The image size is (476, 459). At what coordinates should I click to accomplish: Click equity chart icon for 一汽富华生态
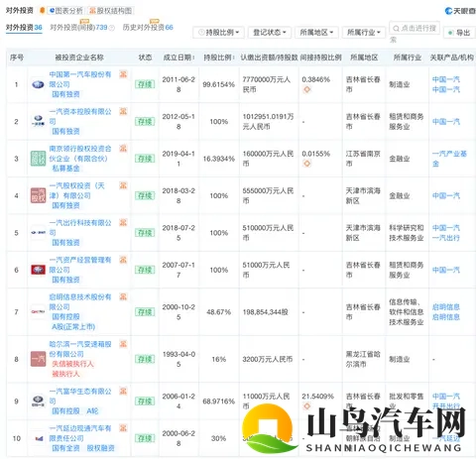pyautogui.click(x=123, y=391)
